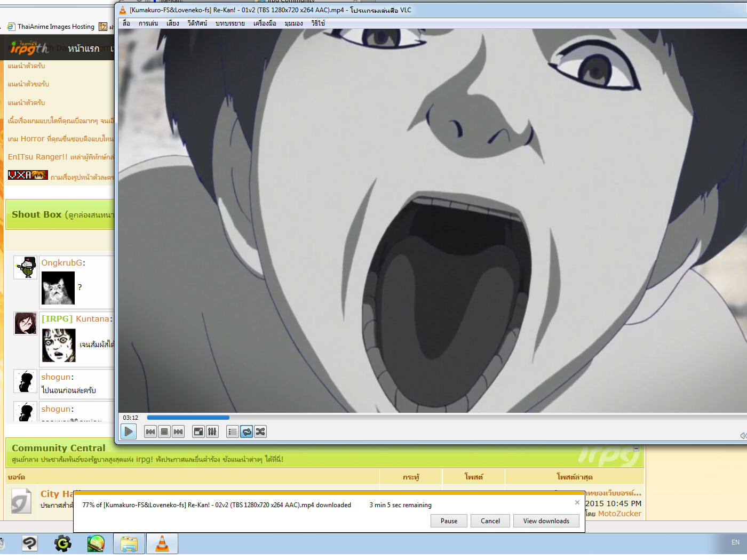747x560 pixels.
Task: Cancel the Re-Kan! file download
Action: pos(490,521)
